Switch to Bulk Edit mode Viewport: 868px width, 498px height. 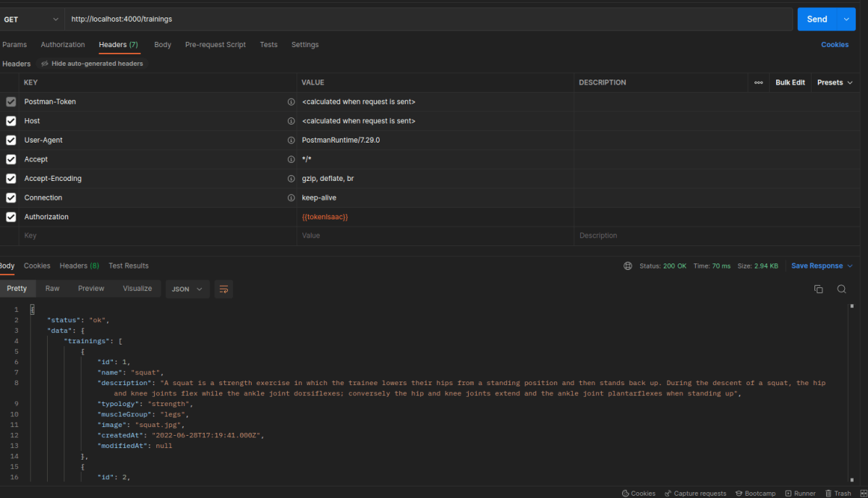pyautogui.click(x=790, y=83)
